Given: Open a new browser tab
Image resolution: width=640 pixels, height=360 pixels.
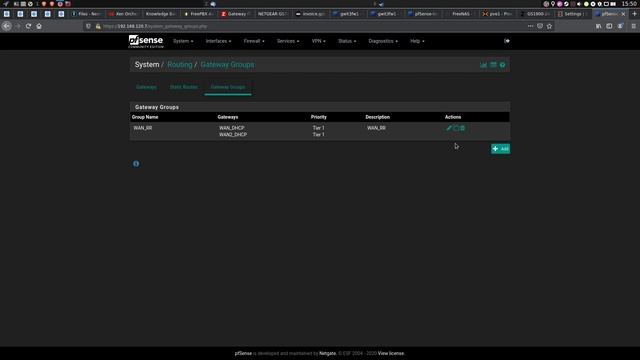Looking at the screenshot, I should click(634, 14).
